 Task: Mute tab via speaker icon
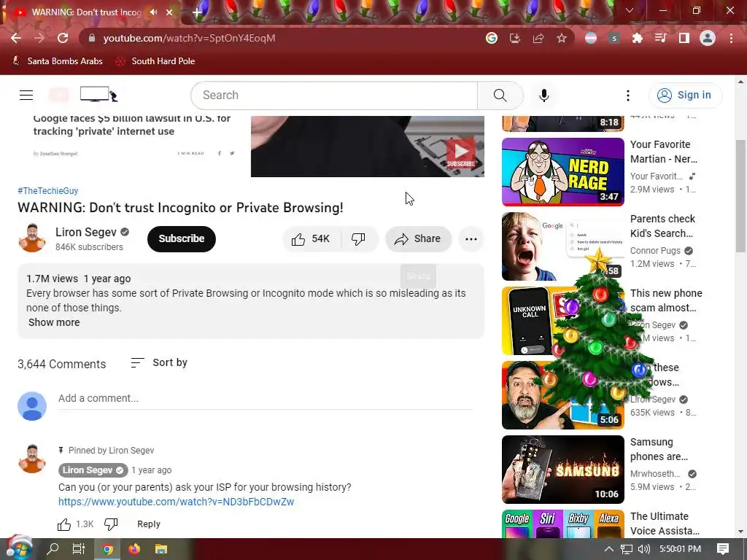click(153, 12)
